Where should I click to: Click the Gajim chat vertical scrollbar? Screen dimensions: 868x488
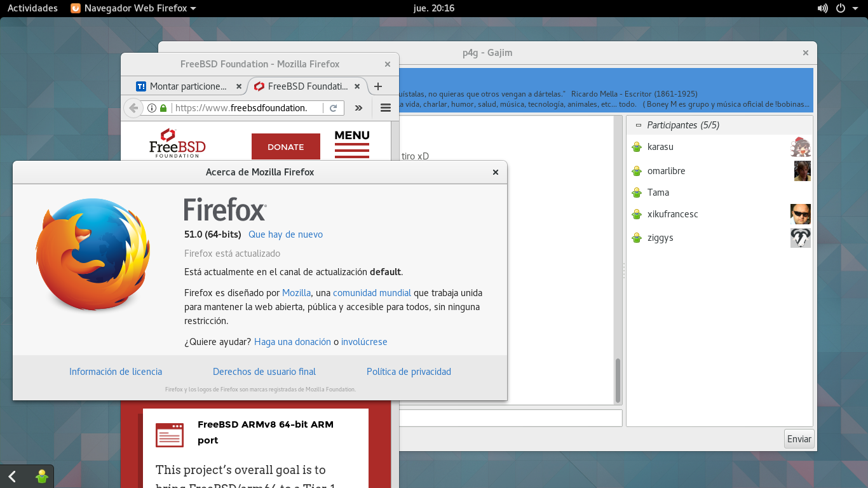[617, 380]
